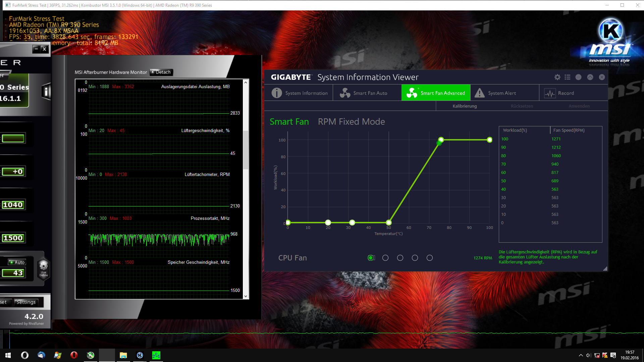
Task: Click the Kalibrierung button
Action: point(465,106)
